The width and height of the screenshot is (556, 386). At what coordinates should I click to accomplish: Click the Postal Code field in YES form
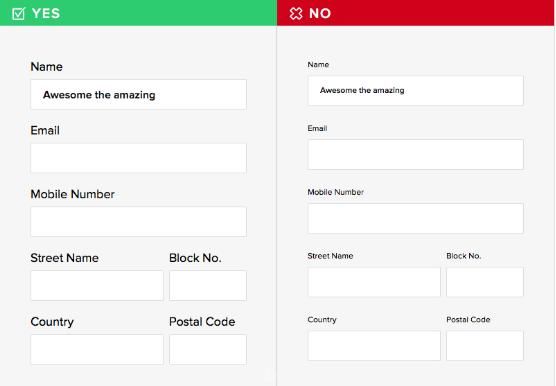(208, 349)
